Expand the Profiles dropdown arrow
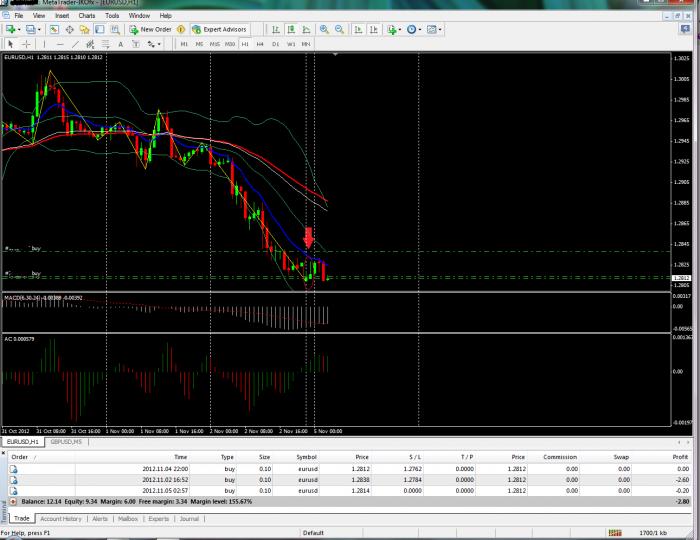700x540 pixels. 39,30
